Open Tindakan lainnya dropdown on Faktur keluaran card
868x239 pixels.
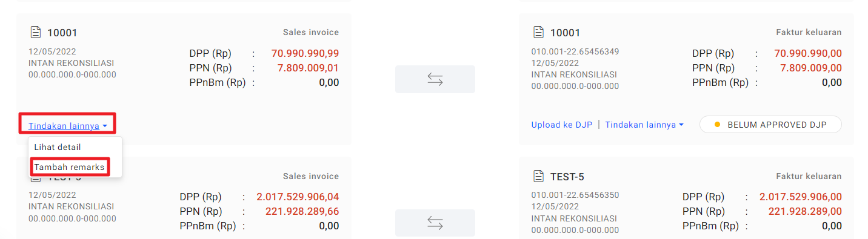pos(644,125)
